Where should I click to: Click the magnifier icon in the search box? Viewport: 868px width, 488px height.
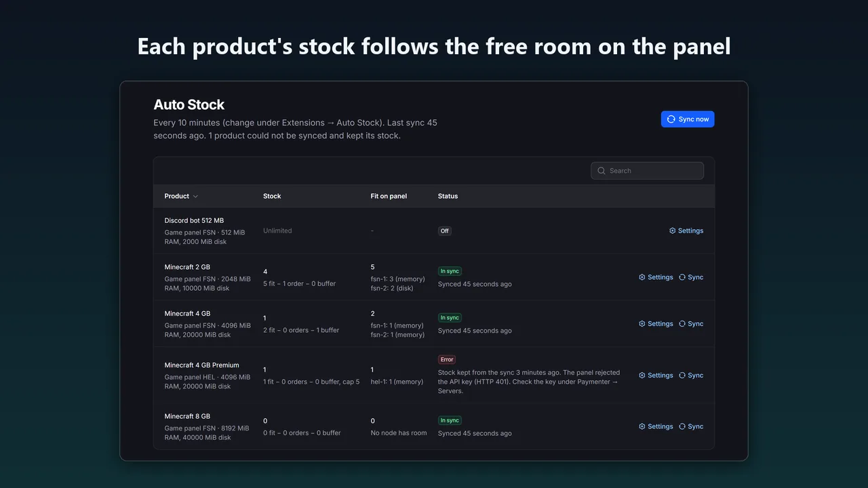click(601, 171)
